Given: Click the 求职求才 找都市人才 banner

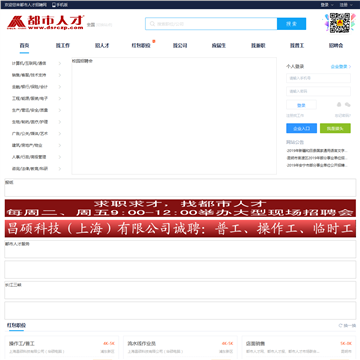Looking at the screenshot, I should point(180,208).
